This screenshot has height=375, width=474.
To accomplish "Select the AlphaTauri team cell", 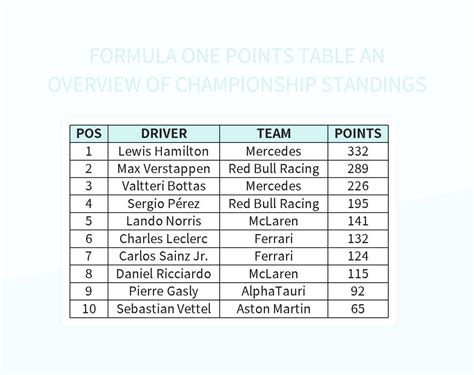I will pyautogui.click(x=274, y=291).
